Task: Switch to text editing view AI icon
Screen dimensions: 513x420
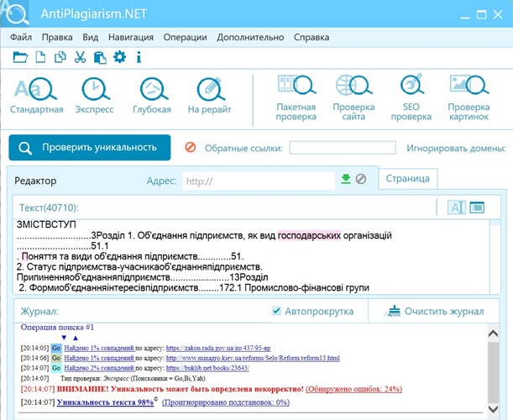Action: (457, 207)
